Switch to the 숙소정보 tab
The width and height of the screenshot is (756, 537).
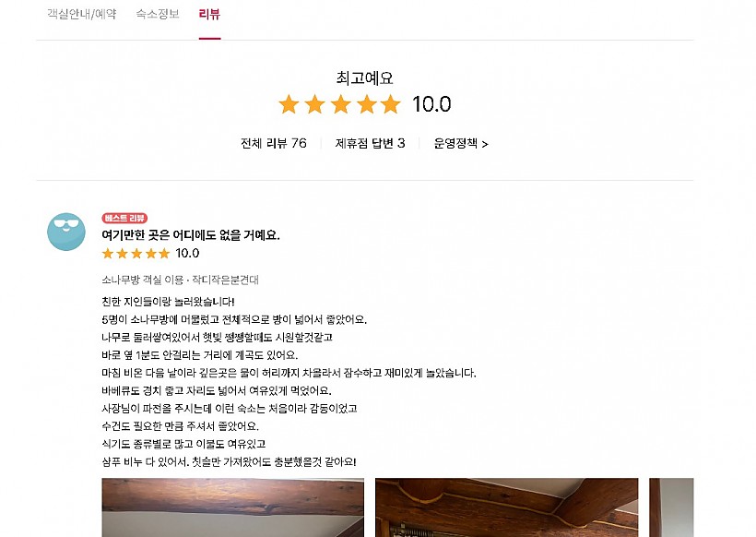[x=158, y=14]
